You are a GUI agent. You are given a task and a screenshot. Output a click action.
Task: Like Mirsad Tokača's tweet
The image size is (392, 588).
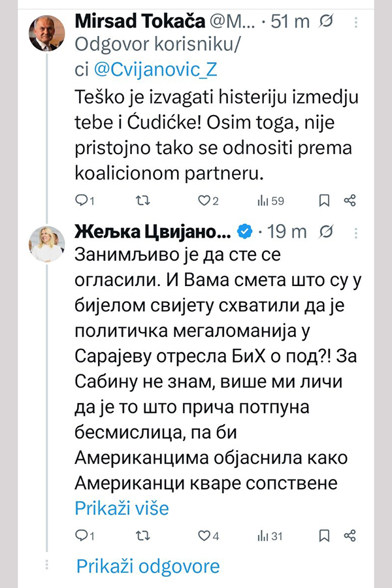(203, 201)
